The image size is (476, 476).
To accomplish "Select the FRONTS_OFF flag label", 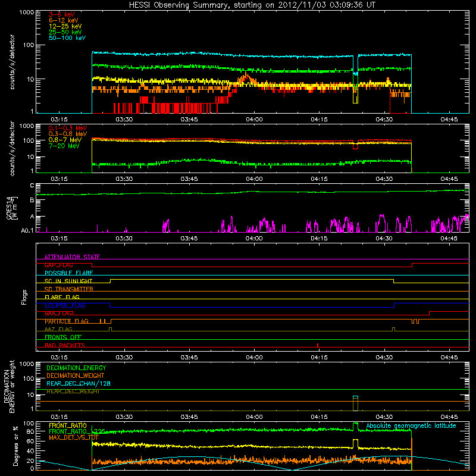I will (x=63, y=337).
